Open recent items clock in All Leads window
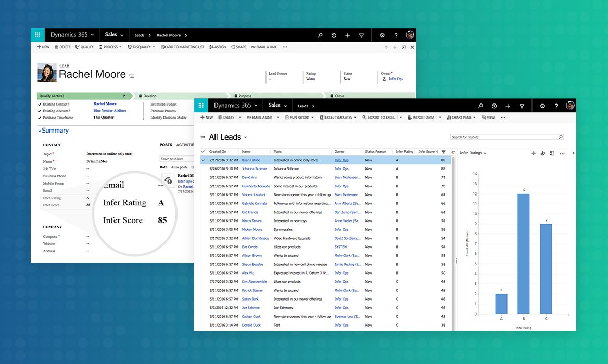 click(x=494, y=106)
